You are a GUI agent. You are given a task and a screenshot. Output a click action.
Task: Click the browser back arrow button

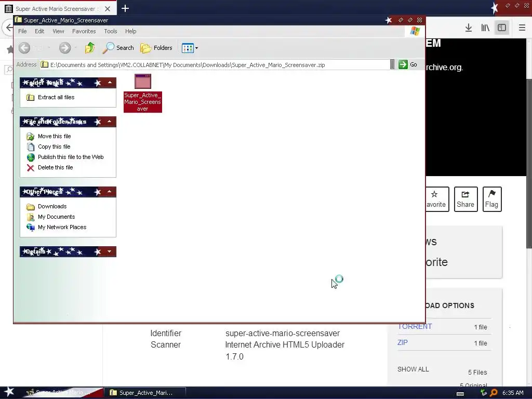(8, 28)
